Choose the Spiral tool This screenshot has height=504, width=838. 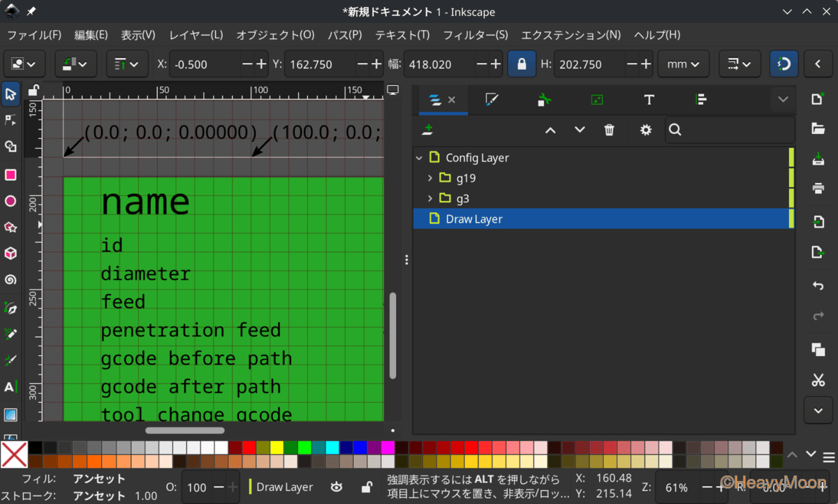pos(10,280)
